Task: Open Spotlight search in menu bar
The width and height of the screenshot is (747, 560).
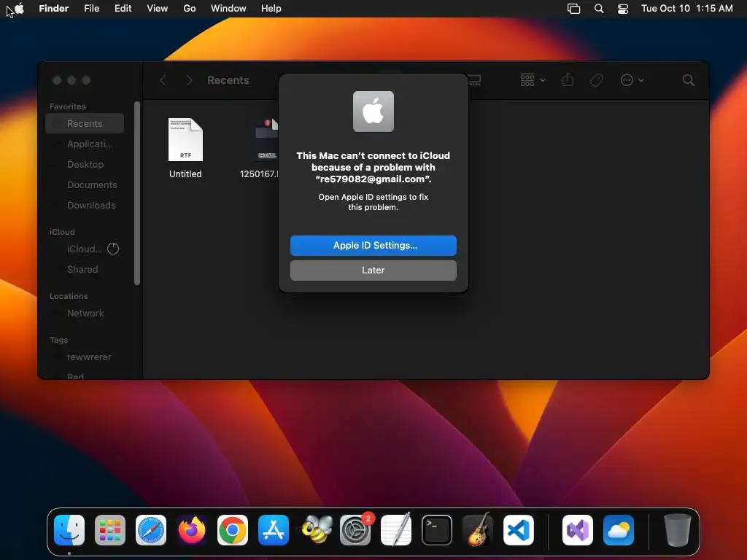Action: click(599, 9)
